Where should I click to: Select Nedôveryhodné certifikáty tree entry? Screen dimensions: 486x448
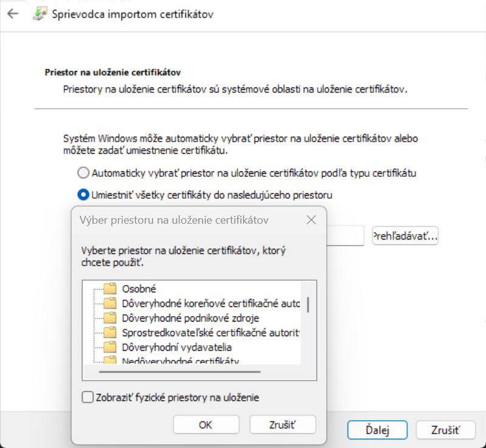tap(180, 361)
